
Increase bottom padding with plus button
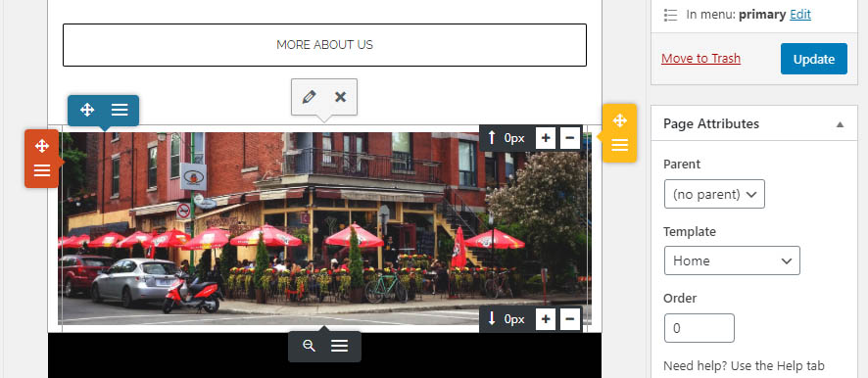point(546,319)
